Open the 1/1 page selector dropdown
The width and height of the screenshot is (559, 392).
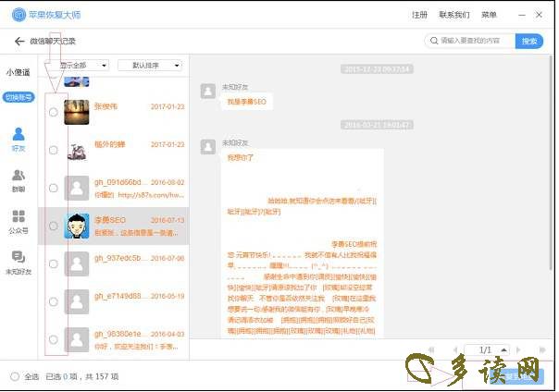point(487,350)
